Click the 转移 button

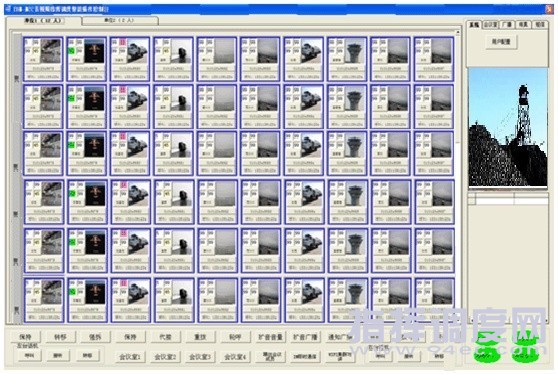[x=60, y=337]
